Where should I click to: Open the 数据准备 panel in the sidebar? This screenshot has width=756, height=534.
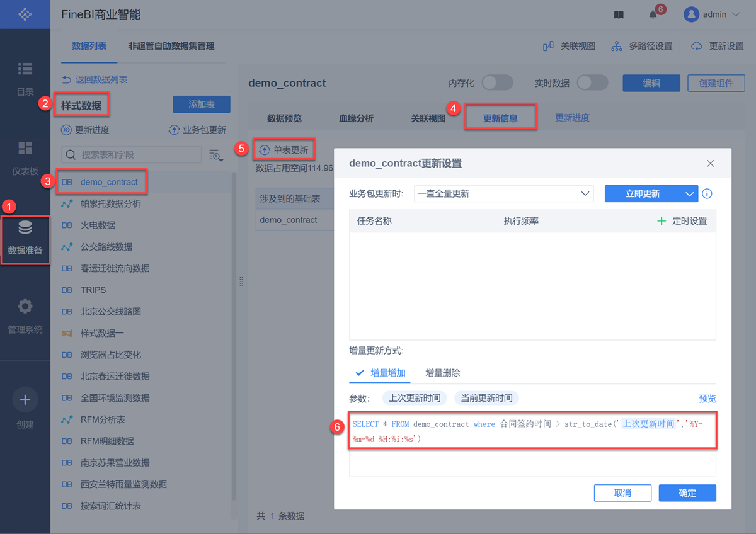pos(25,240)
